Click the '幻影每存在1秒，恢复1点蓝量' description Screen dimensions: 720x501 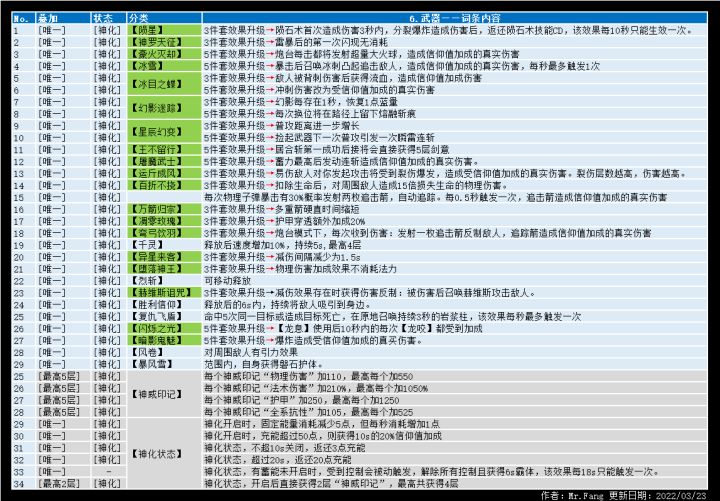[301, 102]
